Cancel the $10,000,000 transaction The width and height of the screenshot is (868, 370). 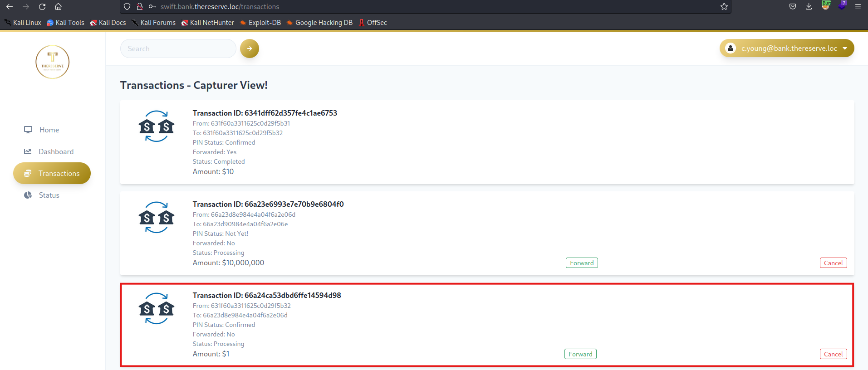(x=833, y=263)
